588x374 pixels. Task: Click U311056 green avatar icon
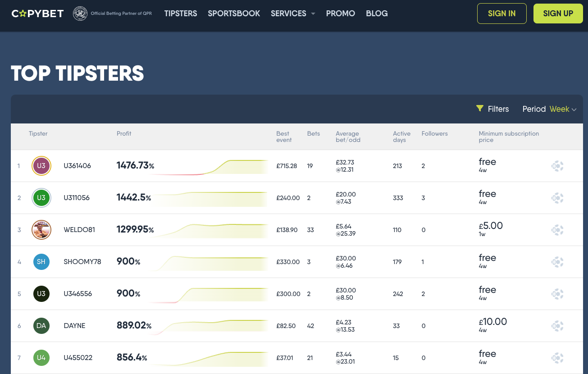[41, 198]
